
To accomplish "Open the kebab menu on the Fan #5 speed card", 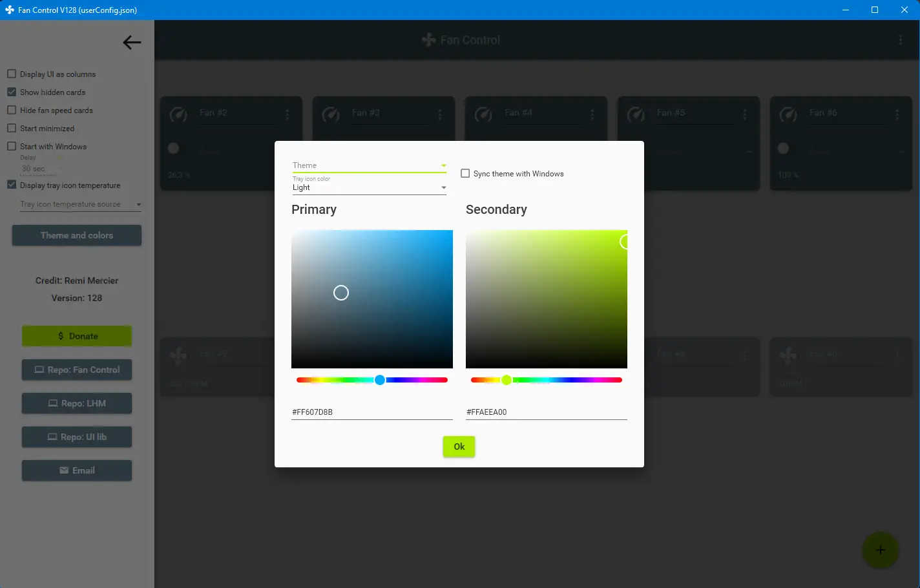I will [x=745, y=355].
